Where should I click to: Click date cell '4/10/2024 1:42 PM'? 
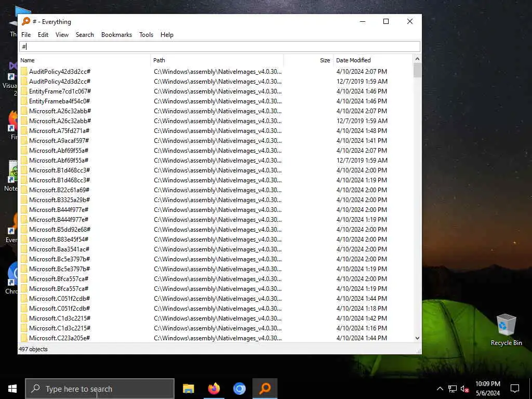click(362, 318)
